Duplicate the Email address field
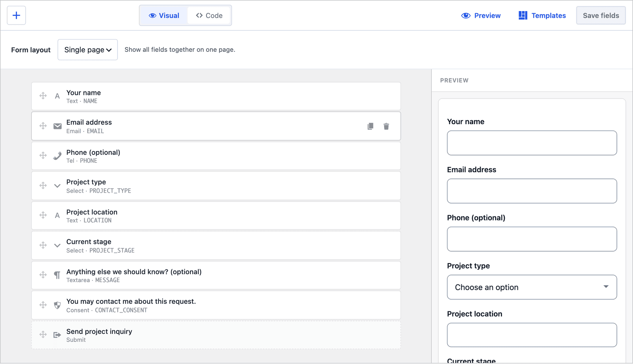 370,126
